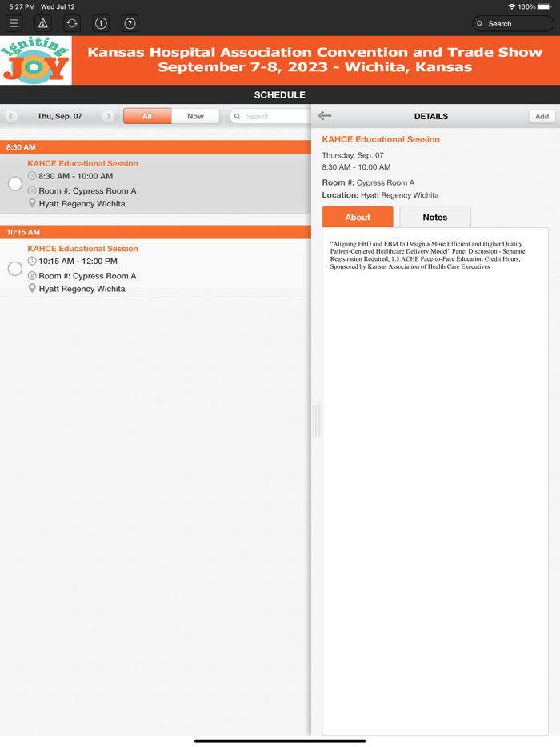This screenshot has width=560, height=747.
Task: Tap the alert warning triangle icon
Action: click(43, 23)
